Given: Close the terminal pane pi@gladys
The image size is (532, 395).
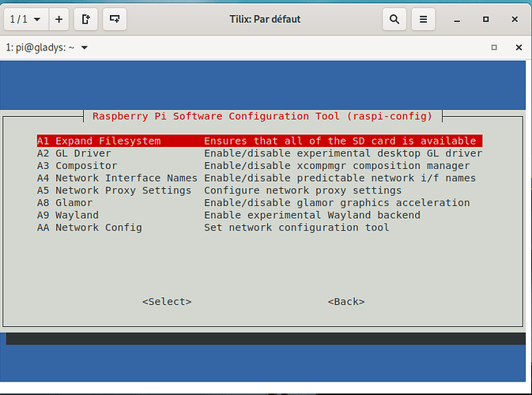Looking at the screenshot, I should click(x=519, y=47).
